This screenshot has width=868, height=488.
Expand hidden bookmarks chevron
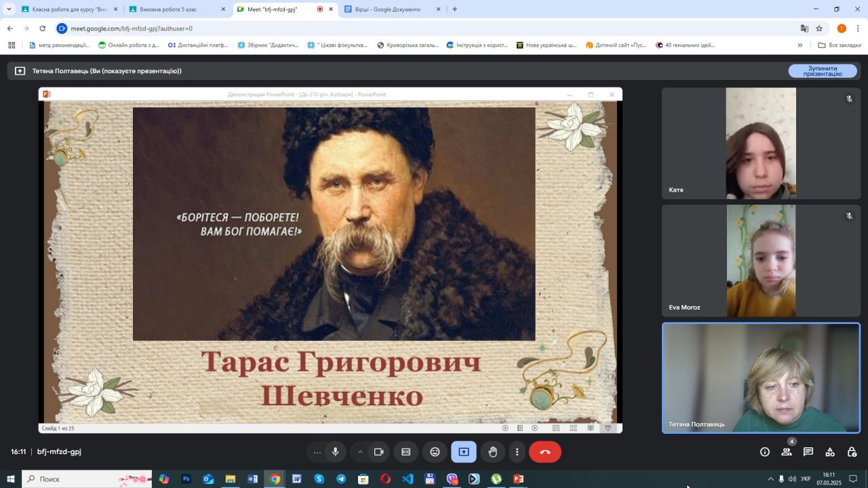pos(800,45)
